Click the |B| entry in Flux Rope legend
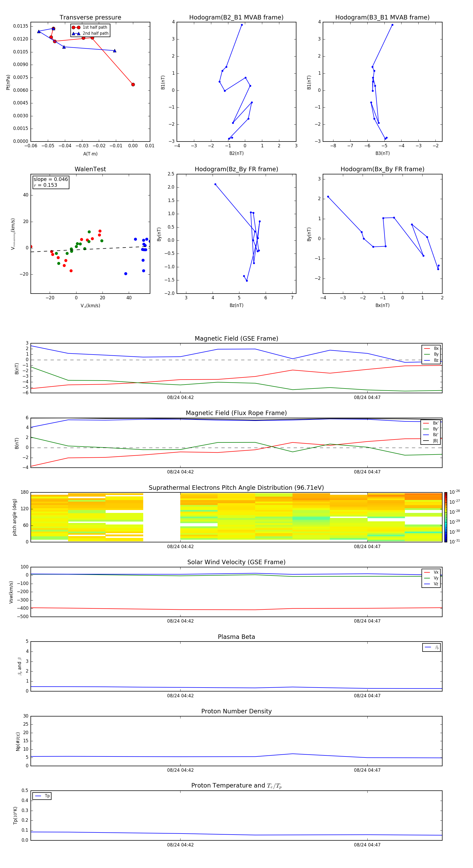This screenshot has height=868, width=473. 431,441
